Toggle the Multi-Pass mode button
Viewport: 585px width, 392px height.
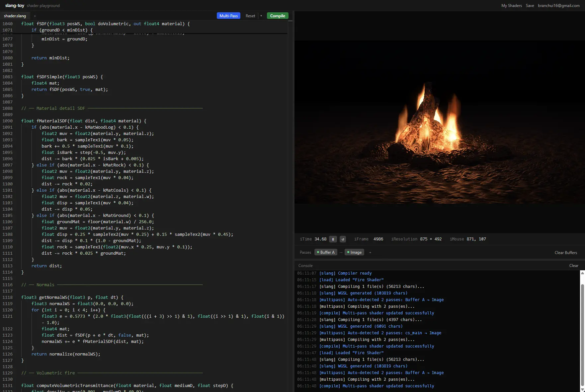(228, 16)
